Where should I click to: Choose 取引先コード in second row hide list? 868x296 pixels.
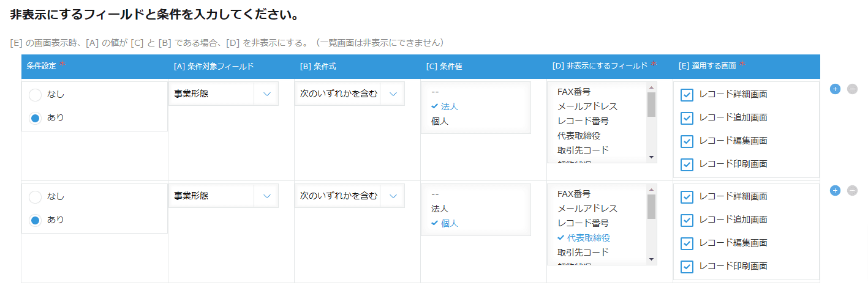click(583, 253)
